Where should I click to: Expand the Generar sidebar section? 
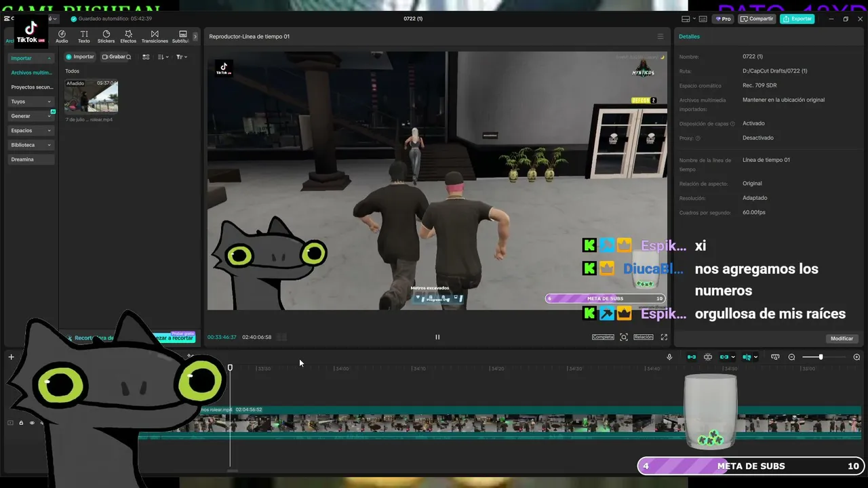[31, 116]
